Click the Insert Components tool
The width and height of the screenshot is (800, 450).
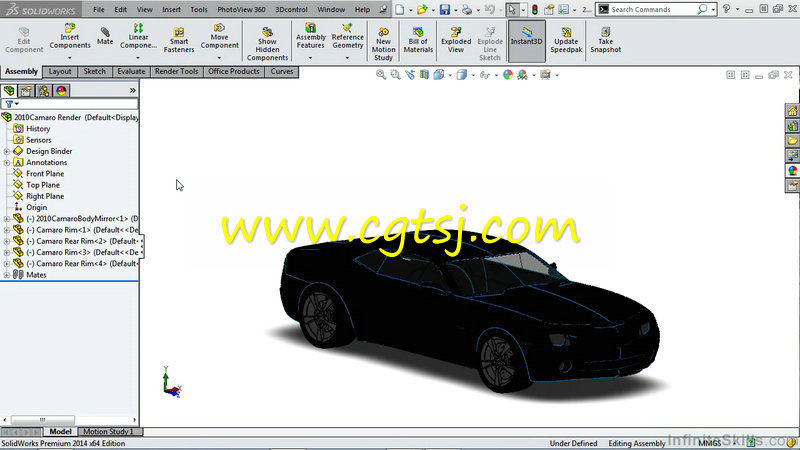[x=70, y=36]
